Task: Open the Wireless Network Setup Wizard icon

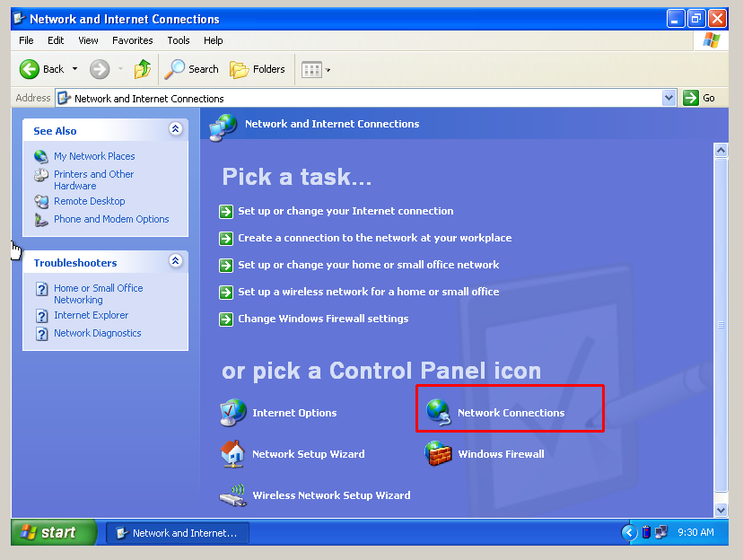Action: click(x=233, y=495)
